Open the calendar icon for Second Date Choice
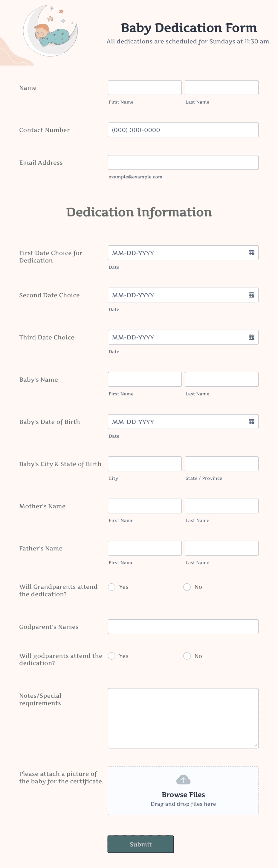This screenshot has width=278, height=868. (252, 295)
